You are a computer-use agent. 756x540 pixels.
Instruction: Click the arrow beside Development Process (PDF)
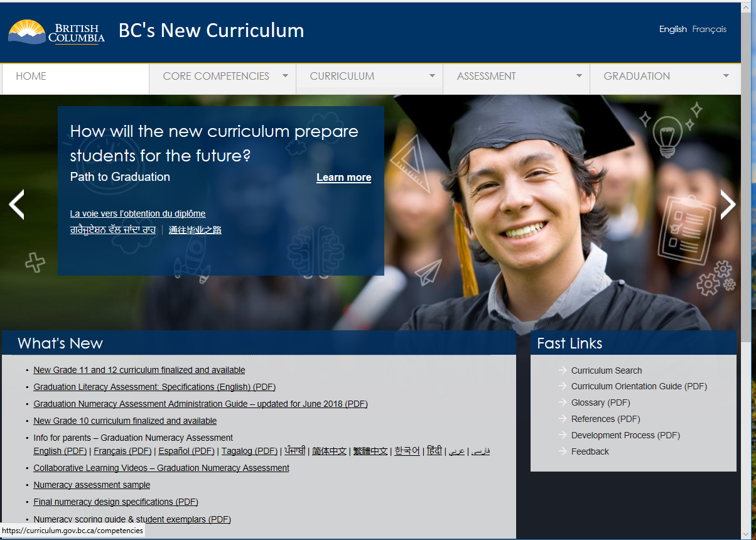(x=561, y=435)
